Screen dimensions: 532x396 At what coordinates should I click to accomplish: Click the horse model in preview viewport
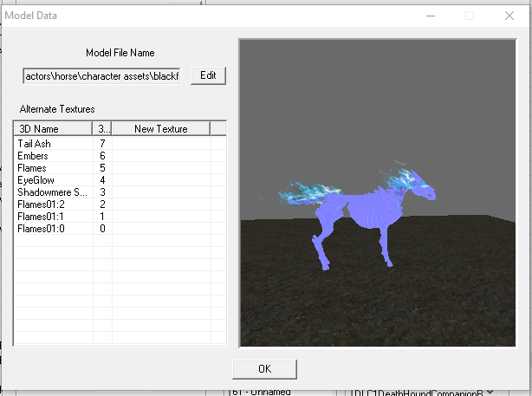click(363, 214)
